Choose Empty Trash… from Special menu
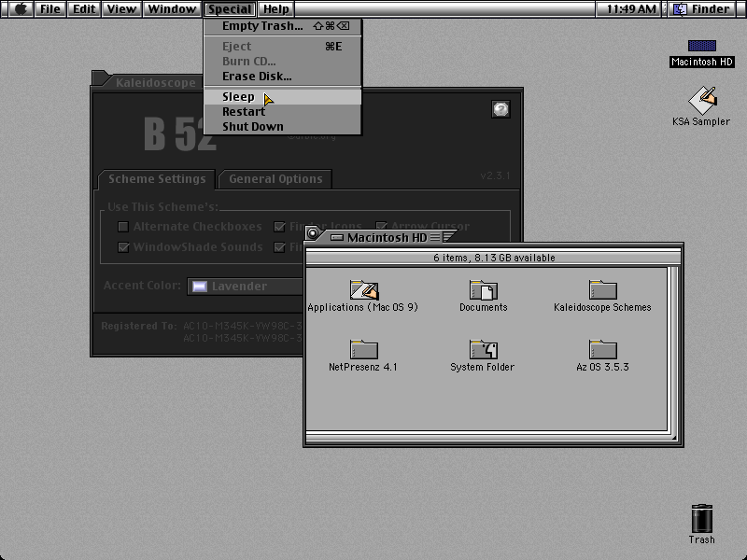 [283, 26]
